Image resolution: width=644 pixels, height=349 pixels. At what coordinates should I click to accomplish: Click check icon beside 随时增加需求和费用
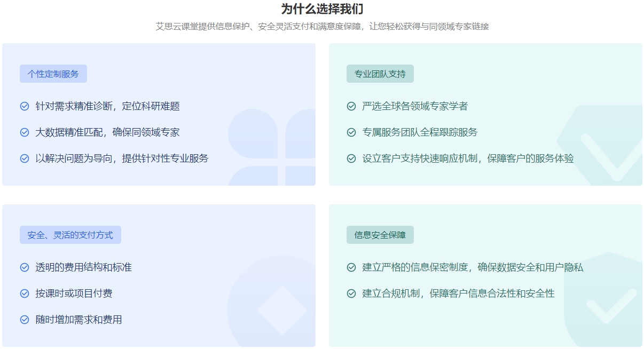tap(25, 320)
